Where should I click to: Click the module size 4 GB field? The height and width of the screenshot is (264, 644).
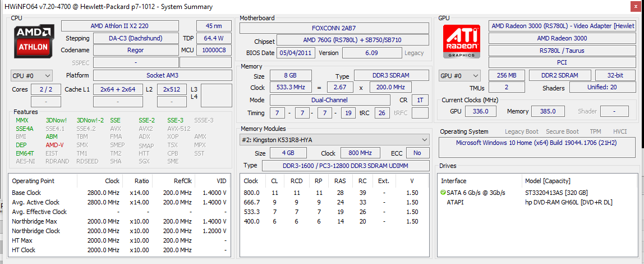(288, 153)
